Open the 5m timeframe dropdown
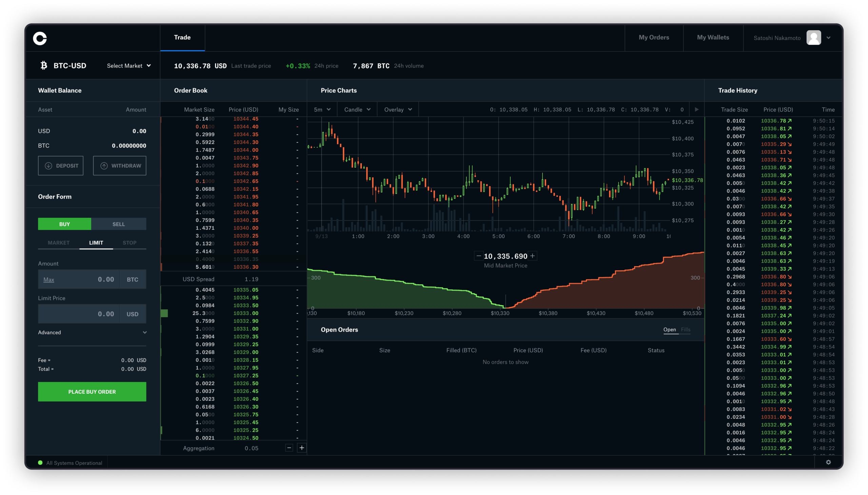 click(321, 109)
